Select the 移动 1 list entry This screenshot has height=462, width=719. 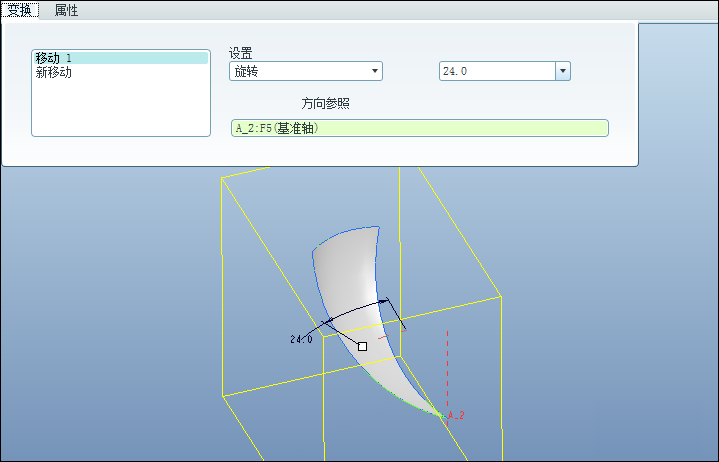pyautogui.click(x=121, y=58)
